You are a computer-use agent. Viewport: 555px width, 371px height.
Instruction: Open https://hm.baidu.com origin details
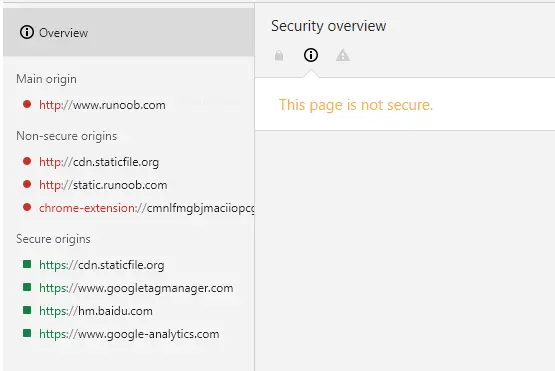tap(96, 311)
